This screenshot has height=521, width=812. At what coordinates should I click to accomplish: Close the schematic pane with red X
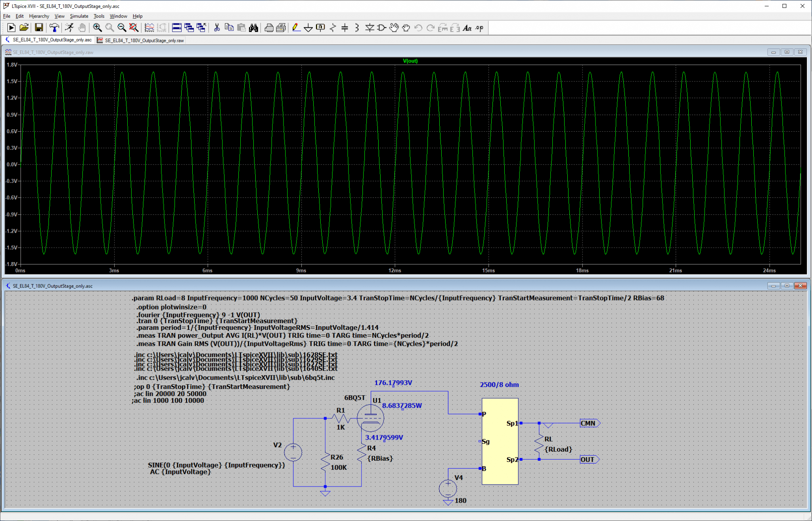click(800, 285)
